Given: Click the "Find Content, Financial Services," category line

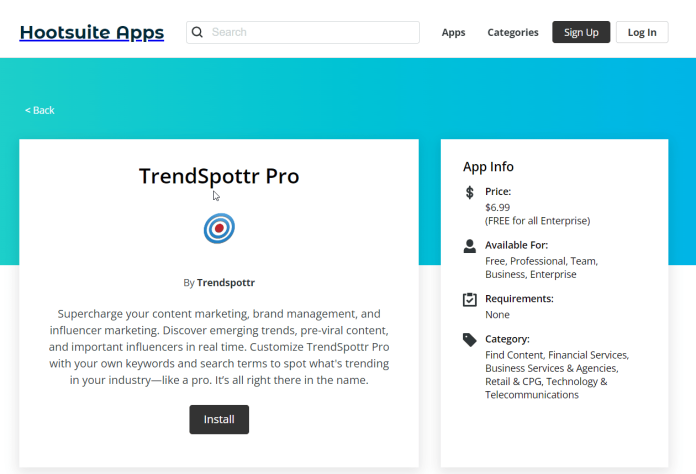Looking at the screenshot, I should 557,355.
